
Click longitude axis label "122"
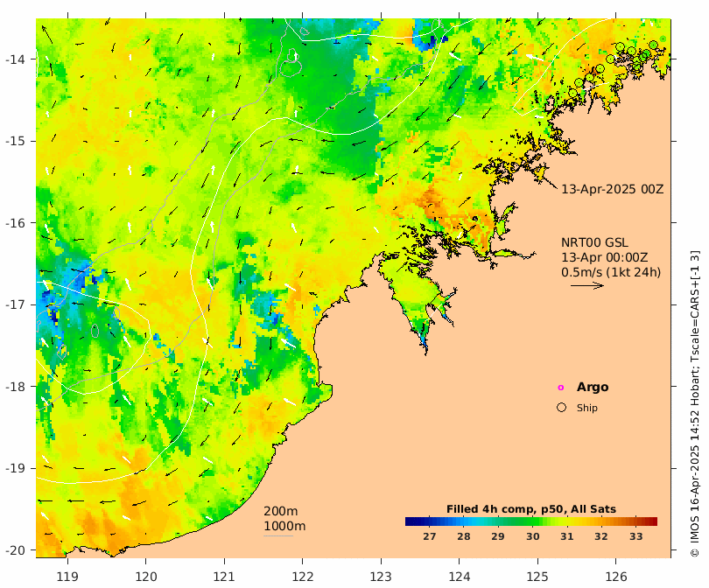point(303,577)
